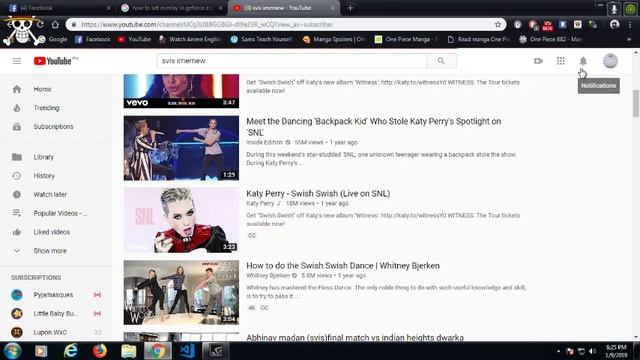This screenshot has height=360, width=640.
Task: Open Meet the Dancing 'Backpack Kid' title
Action: [x=373, y=127]
